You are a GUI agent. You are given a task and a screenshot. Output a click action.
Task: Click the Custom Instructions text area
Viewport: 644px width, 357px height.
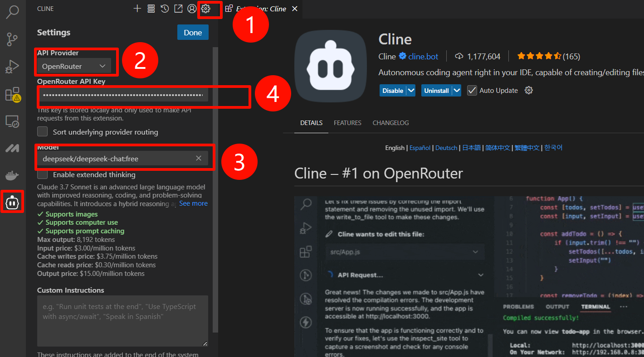click(x=122, y=321)
